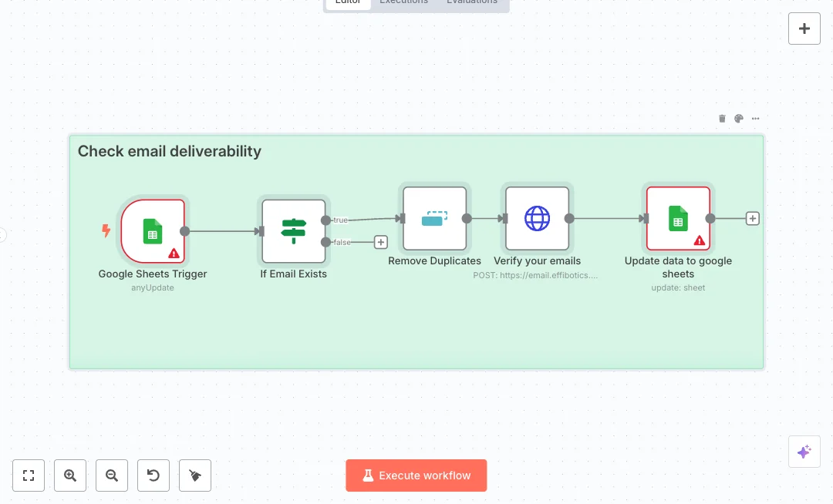This screenshot has width=833, height=504.
Task: Tidy up nodes with the broom icon
Action: point(195,475)
